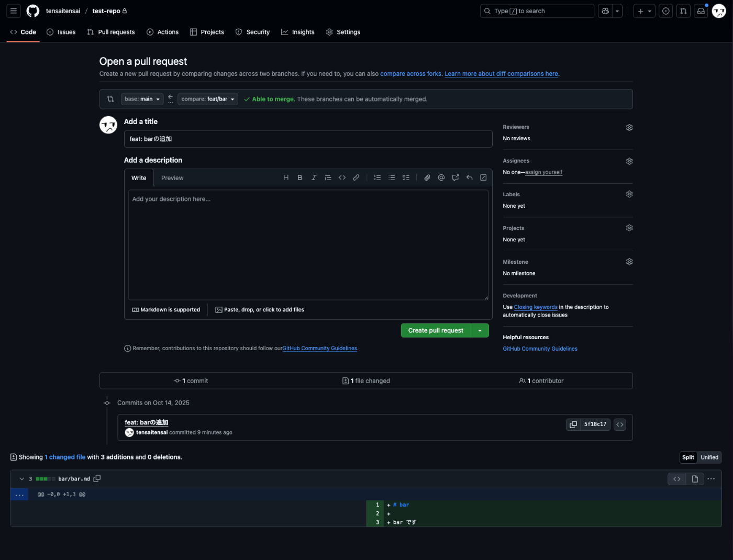Insert a numbered list
Viewport: 733px width, 560px height.
tap(377, 178)
